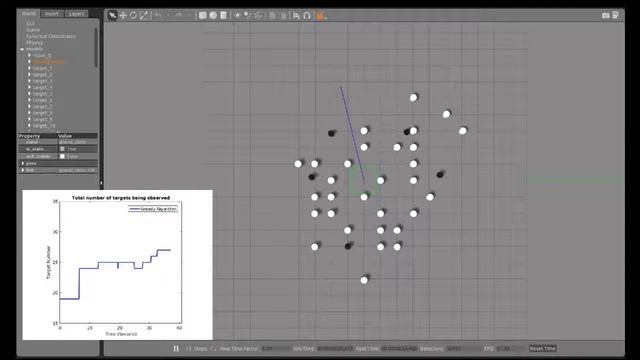Add a spot light from the toolbar

coord(247,16)
